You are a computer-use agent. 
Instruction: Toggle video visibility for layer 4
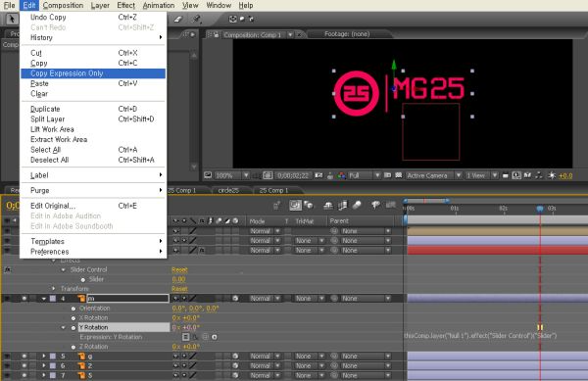[x=8, y=298]
